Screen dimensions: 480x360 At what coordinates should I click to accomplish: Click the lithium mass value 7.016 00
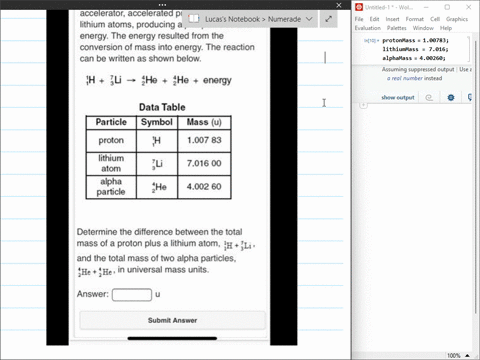pyautogui.click(x=204, y=163)
